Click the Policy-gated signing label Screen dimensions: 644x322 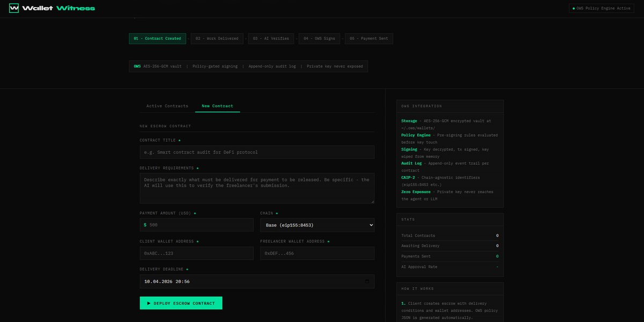(215, 67)
